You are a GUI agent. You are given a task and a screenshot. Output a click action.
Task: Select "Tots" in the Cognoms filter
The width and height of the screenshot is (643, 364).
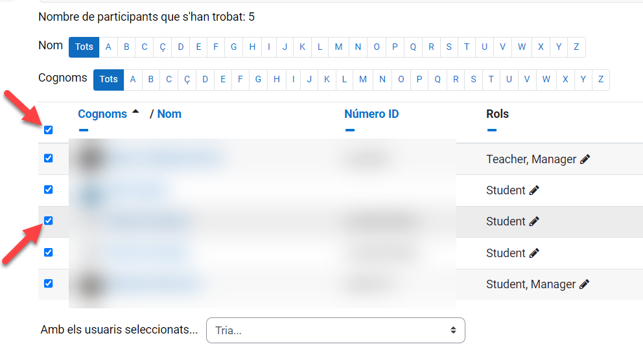pyautogui.click(x=109, y=80)
